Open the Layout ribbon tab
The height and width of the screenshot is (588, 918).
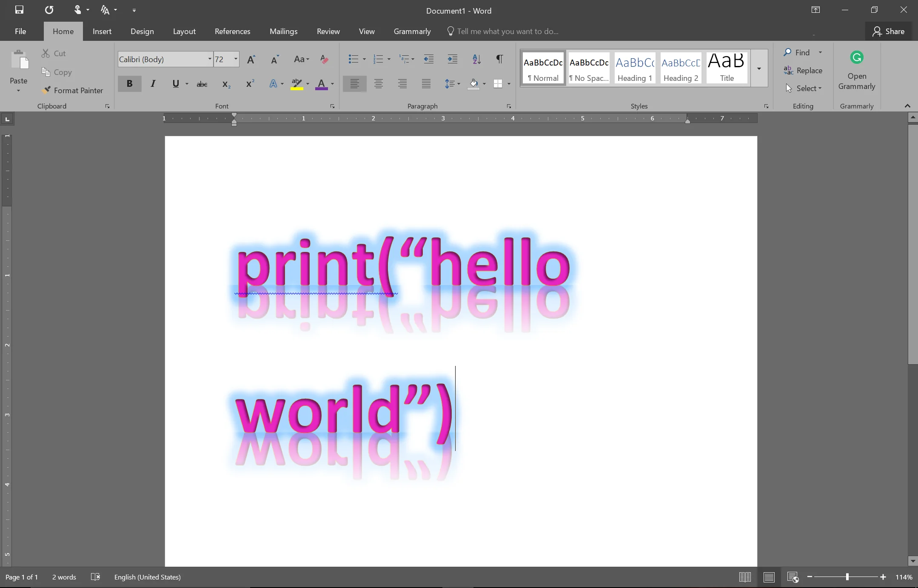pyautogui.click(x=184, y=31)
